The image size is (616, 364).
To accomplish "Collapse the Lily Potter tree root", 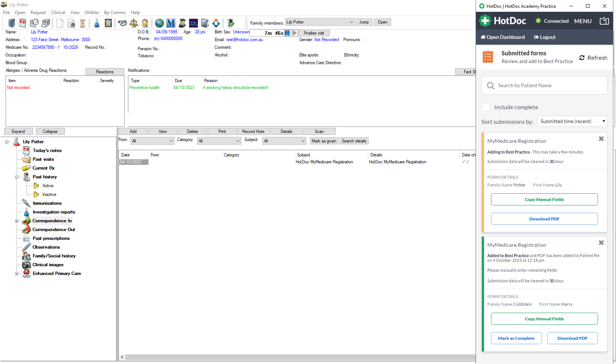I will click(7, 142).
